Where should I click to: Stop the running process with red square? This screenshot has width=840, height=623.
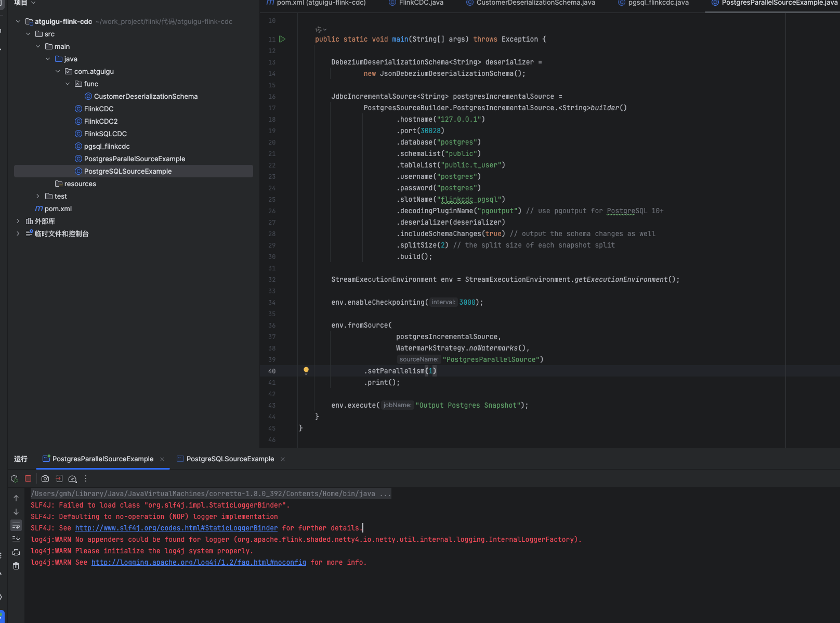tap(28, 478)
